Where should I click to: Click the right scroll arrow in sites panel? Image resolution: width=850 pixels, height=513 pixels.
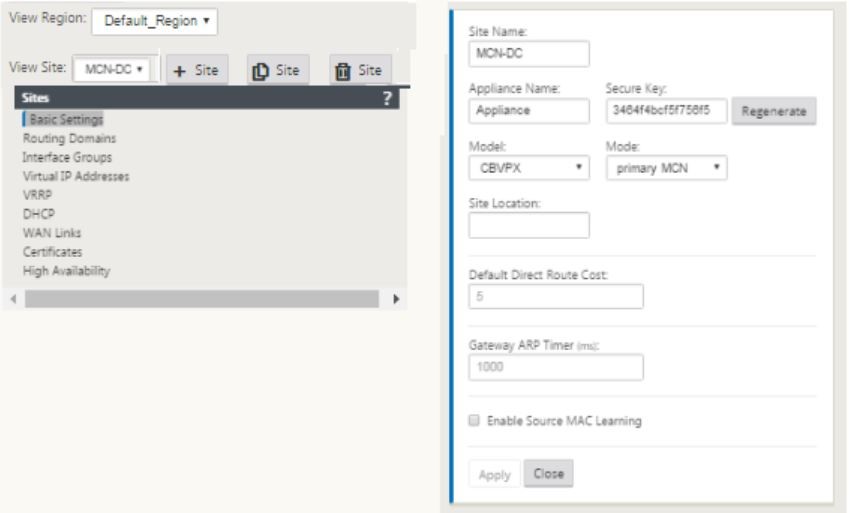396,299
